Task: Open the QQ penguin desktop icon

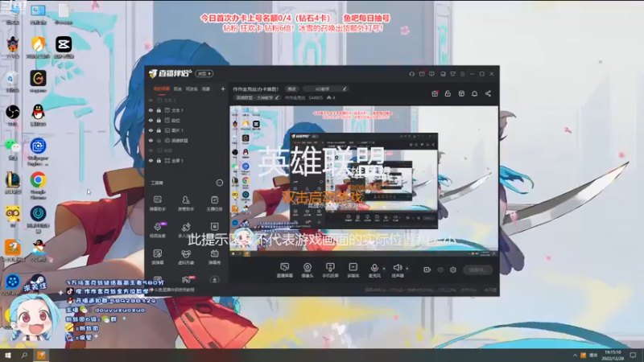Action: (x=38, y=115)
